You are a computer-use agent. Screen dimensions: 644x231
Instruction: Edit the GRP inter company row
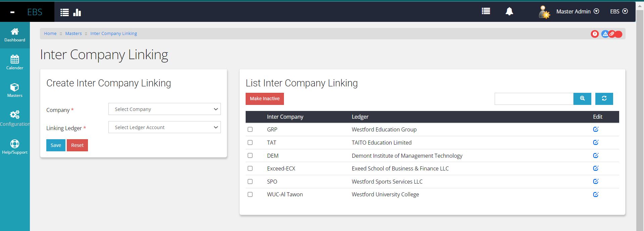[x=596, y=129]
